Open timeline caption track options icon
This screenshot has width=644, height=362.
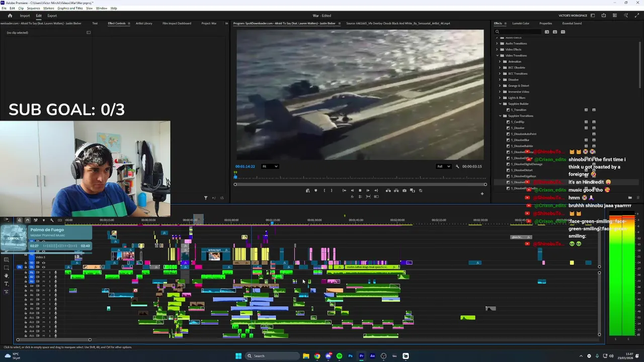pyautogui.click(x=60, y=220)
